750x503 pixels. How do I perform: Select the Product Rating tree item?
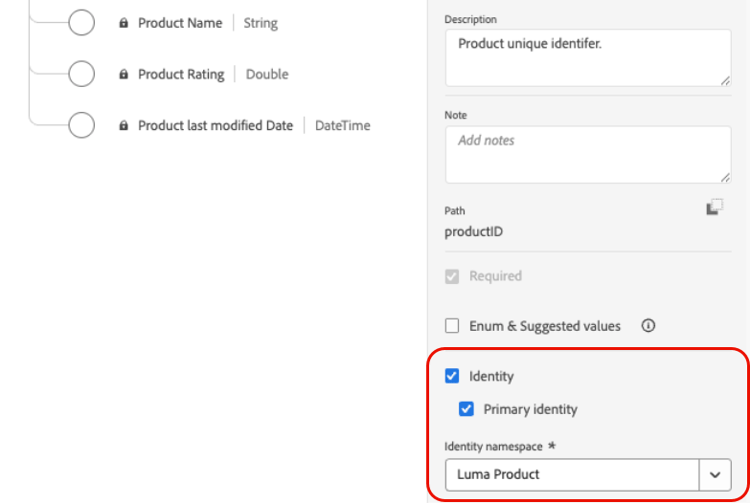point(182,74)
